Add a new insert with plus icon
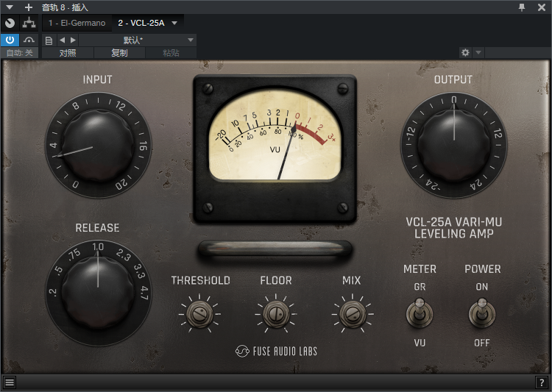This screenshot has height=392, width=552. (x=29, y=7)
